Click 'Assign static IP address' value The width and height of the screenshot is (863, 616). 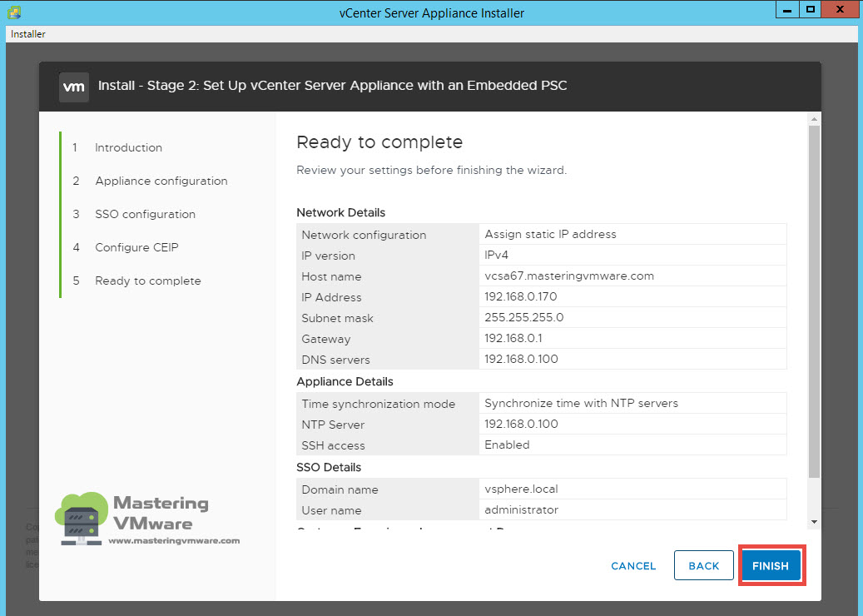(550, 234)
